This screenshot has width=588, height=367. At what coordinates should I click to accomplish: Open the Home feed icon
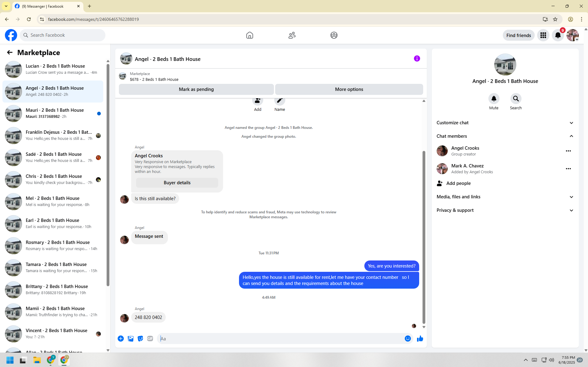click(250, 35)
